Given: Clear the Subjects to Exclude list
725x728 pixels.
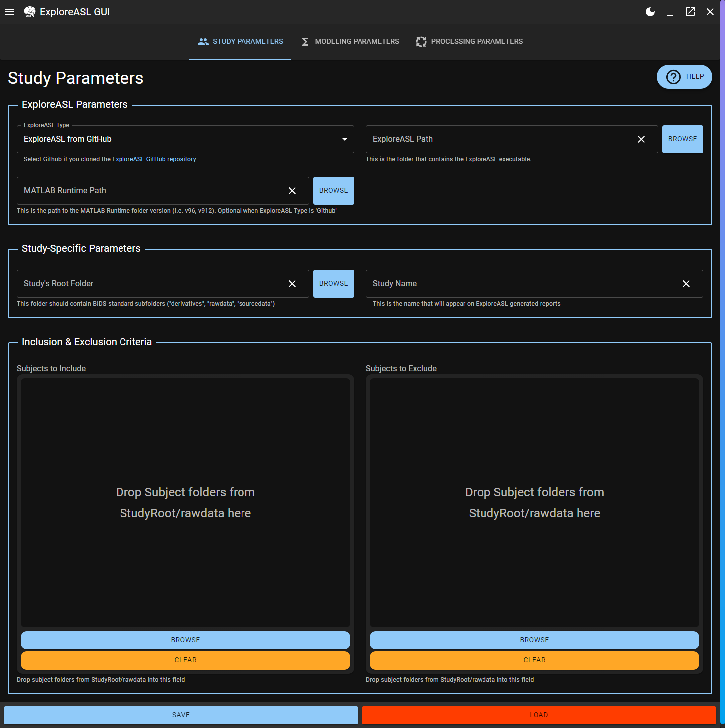Looking at the screenshot, I should [x=534, y=660].
